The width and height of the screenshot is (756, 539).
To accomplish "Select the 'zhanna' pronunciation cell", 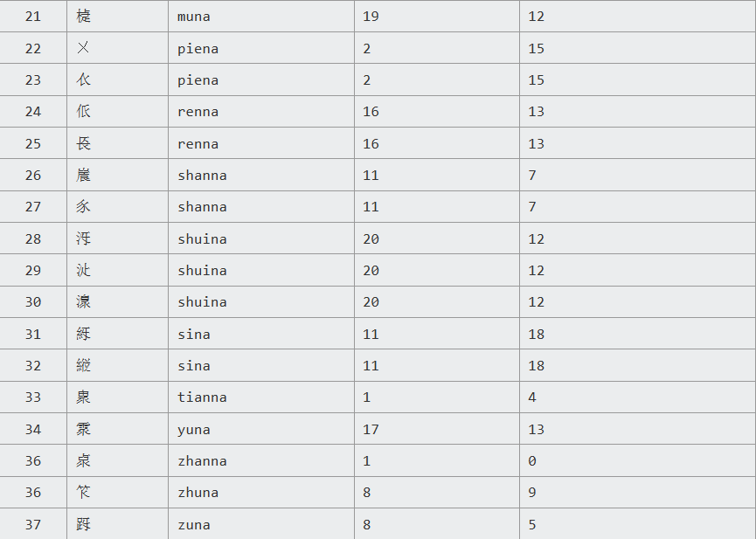I will 202,461.
